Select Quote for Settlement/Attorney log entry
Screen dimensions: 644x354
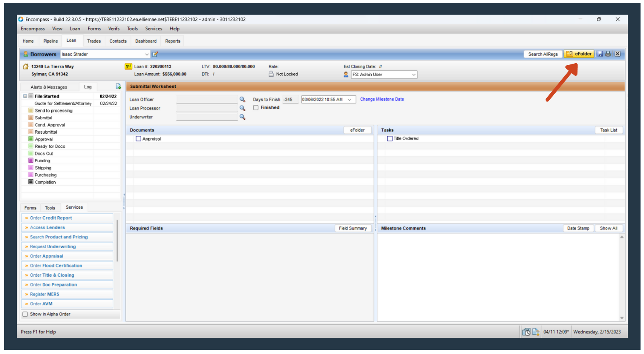click(63, 104)
